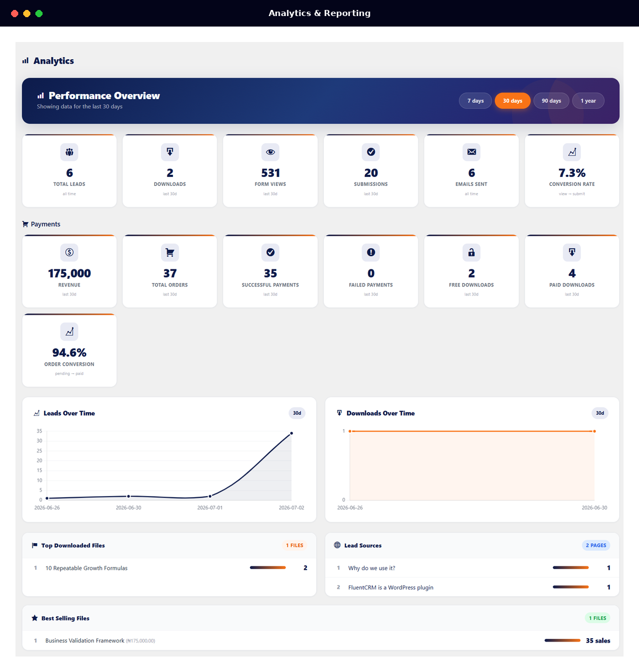639x672 pixels.
Task: Click the 7.3% conversion rate value
Action: coord(572,173)
